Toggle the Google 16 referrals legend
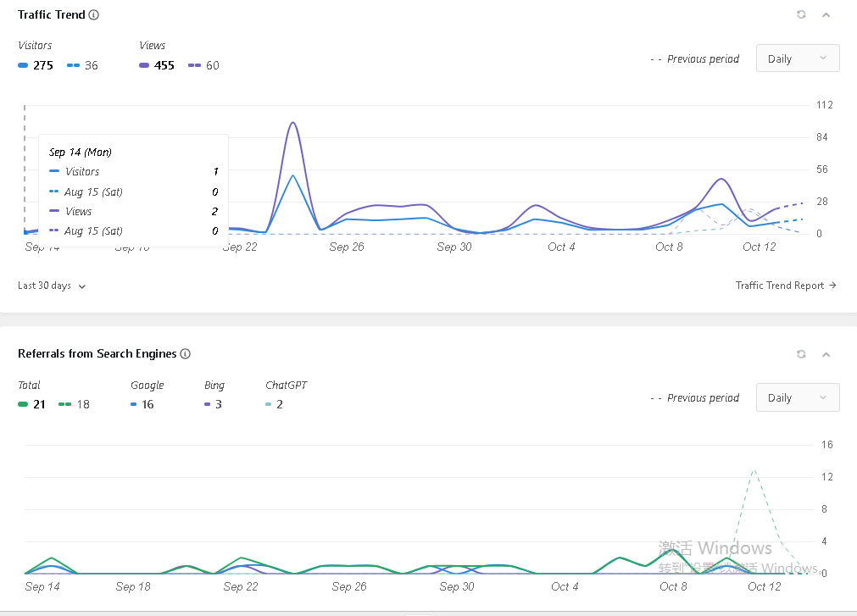The height and width of the screenshot is (616, 857). [x=142, y=405]
